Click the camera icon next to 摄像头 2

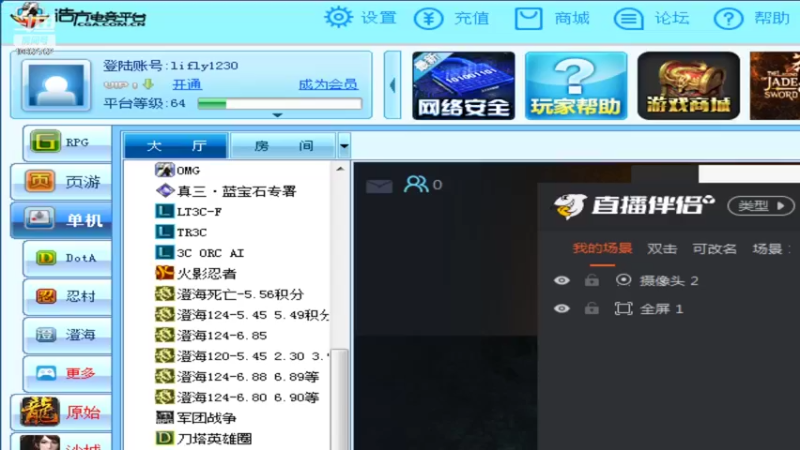coord(623,280)
